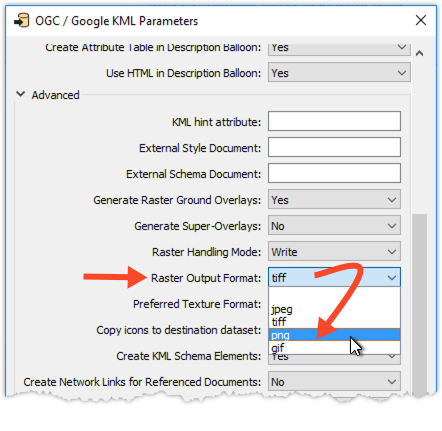Screen dimensions: 442x431
Task: Open Generate Raster Ground Overlays dropdown
Action: point(334,200)
